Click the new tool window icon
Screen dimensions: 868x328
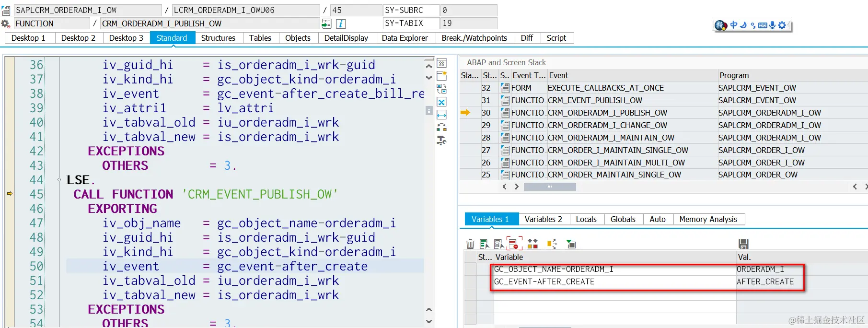click(441, 76)
